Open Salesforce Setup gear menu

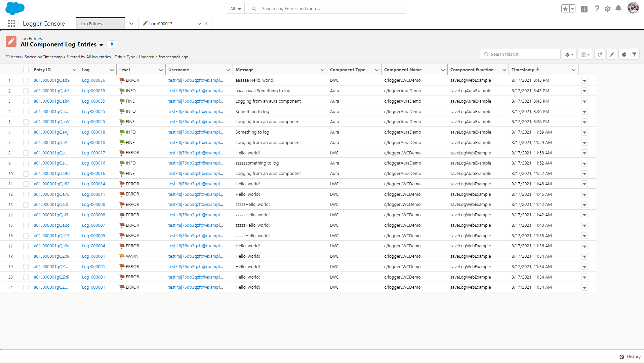[x=608, y=8]
